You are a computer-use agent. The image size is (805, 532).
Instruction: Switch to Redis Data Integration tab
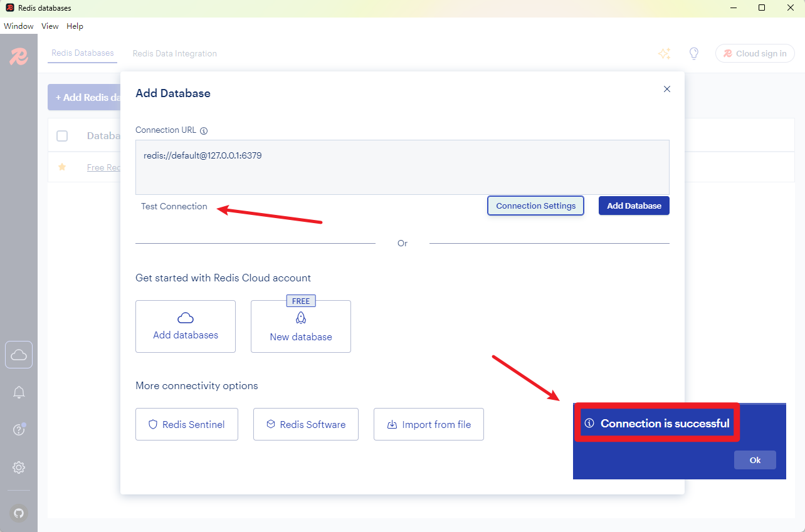(x=175, y=54)
